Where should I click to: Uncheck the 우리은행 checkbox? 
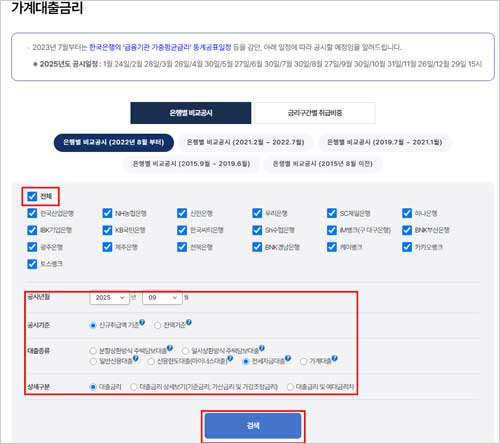pyautogui.click(x=257, y=213)
